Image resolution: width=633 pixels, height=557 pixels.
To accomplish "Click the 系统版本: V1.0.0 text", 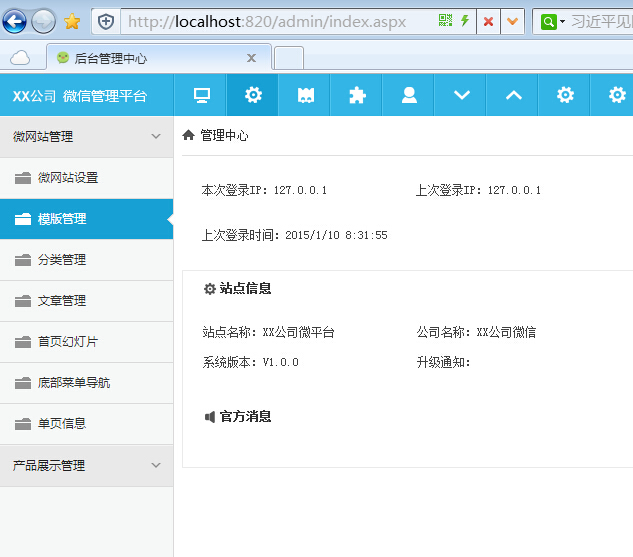I will click(250, 362).
